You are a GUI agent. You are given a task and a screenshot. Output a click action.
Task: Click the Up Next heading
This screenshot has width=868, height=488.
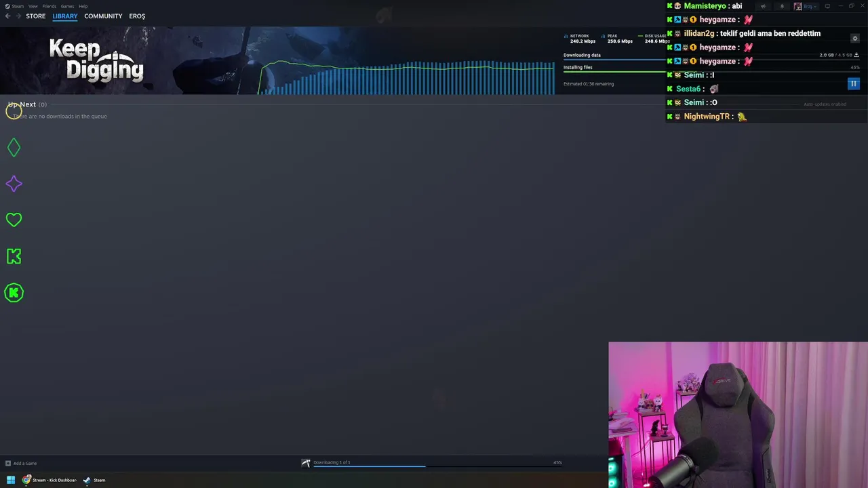(22, 104)
